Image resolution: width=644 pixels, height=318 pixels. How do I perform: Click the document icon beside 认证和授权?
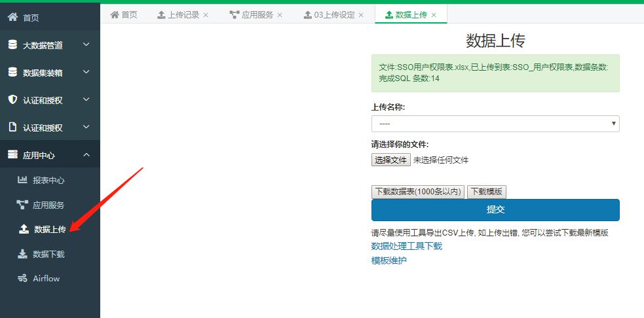[12, 127]
